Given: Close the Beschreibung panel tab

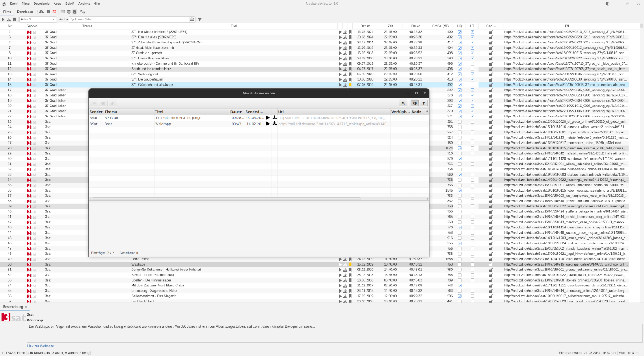Looking at the screenshot, I should tap(26, 307).
